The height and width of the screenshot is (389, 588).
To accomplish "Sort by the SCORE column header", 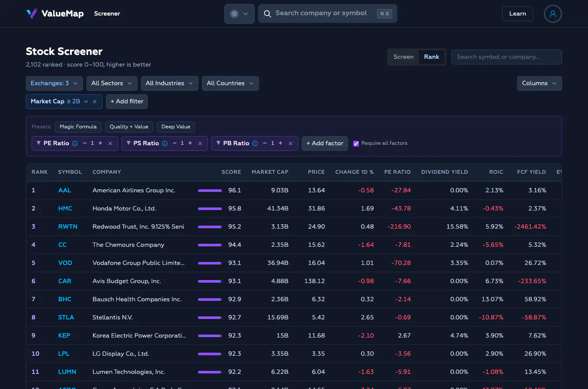I will 231,172.
